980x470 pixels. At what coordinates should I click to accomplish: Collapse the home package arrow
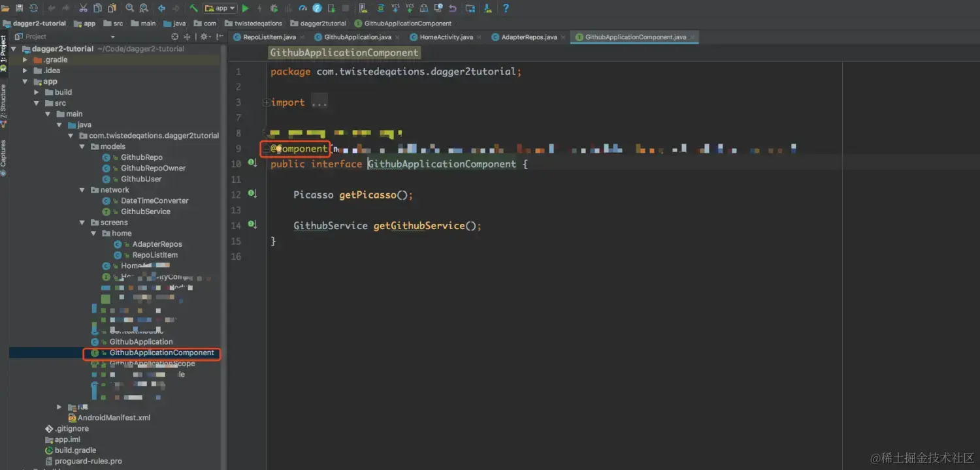[x=93, y=234]
